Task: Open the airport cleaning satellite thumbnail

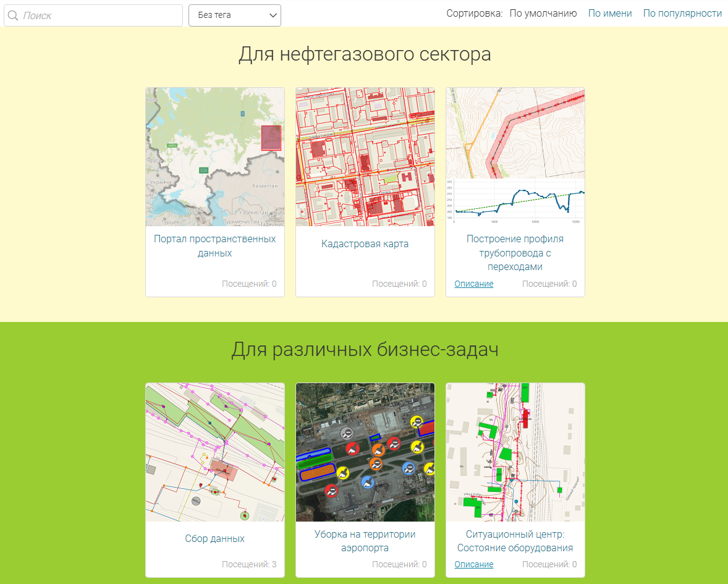Action: (x=365, y=452)
